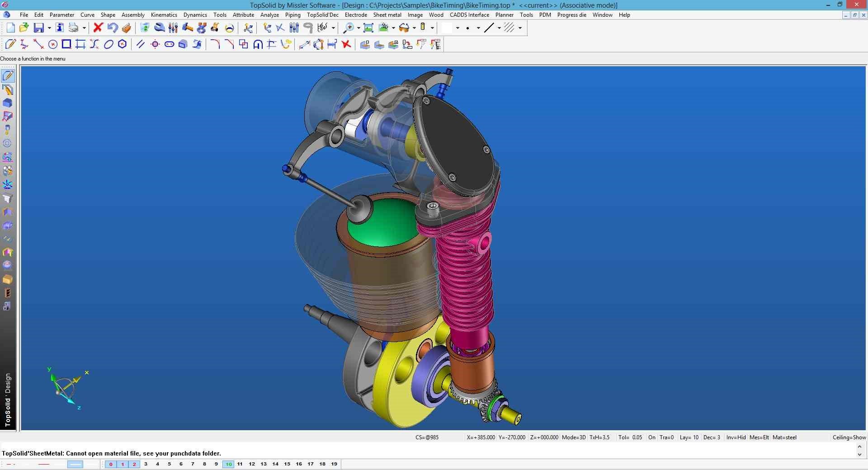868x470 pixels.
Task: Click the slot oblong shape tool icon
Action: click(169, 44)
